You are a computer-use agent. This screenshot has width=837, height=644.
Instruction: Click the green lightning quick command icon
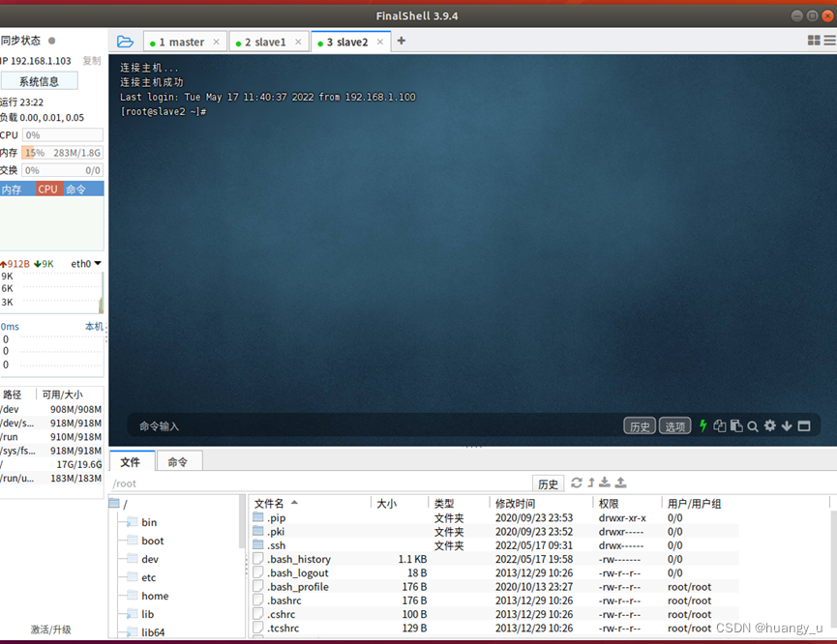point(703,425)
